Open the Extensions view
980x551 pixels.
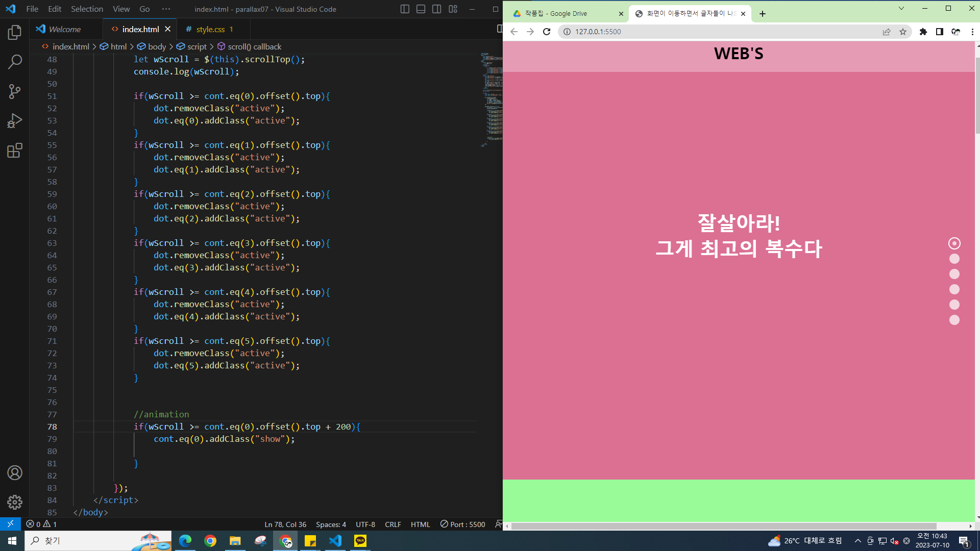coord(15,151)
